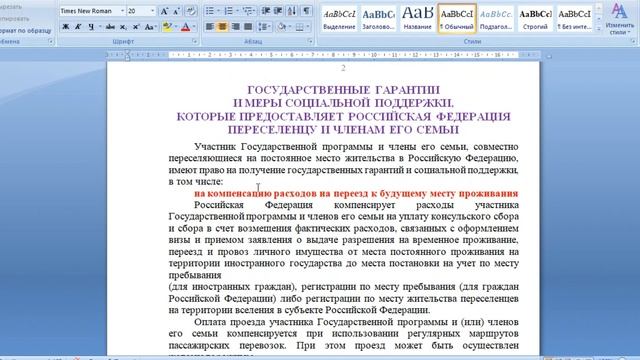640x360 pixels.
Task: Decrease font size with shrink font icon
Action: pyautogui.click(x=176, y=11)
